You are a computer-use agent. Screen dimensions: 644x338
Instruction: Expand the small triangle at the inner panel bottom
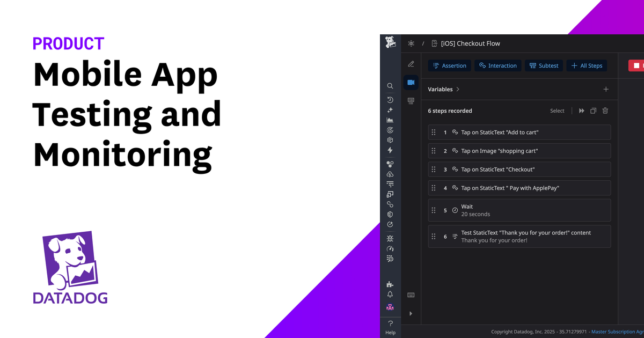tap(411, 313)
